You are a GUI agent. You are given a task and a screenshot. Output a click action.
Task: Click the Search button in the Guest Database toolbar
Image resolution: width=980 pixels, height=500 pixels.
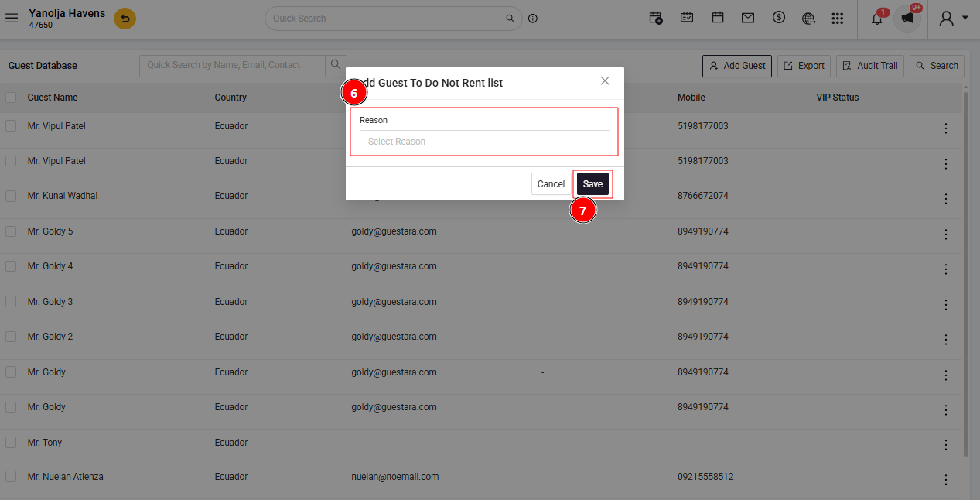tap(937, 66)
